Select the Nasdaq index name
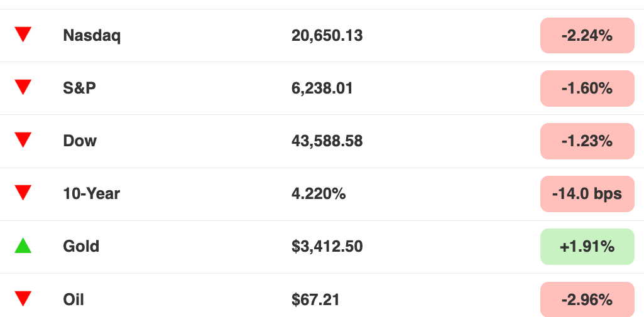Screen dimensions: 644x317 click(92, 36)
